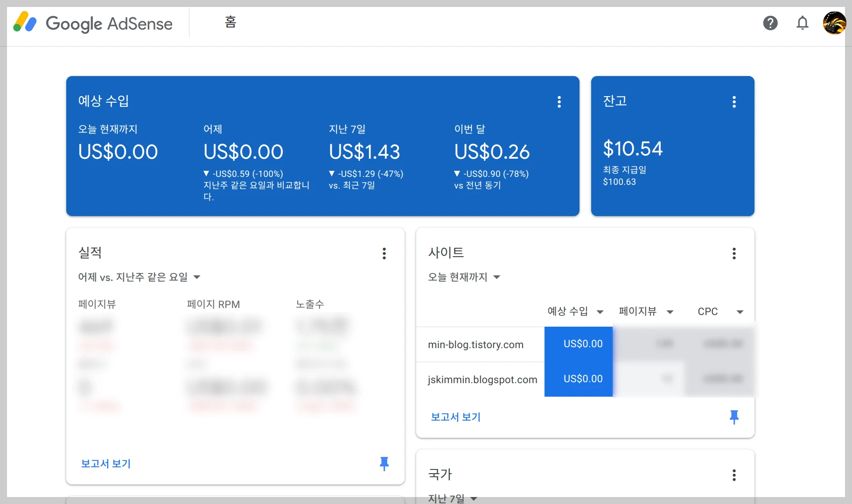The width and height of the screenshot is (852, 504).
Task: Click the -US$1.29 (-47%) change text
Action: coord(366,174)
